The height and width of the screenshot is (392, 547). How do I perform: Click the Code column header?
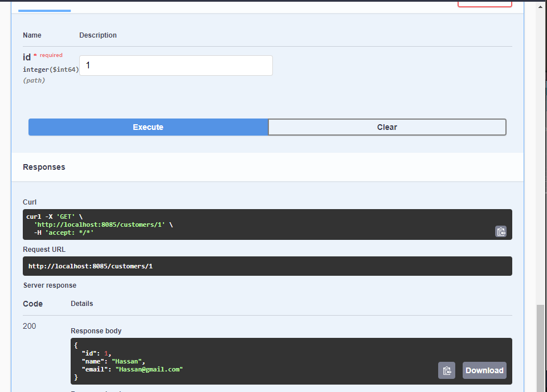(x=33, y=304)
